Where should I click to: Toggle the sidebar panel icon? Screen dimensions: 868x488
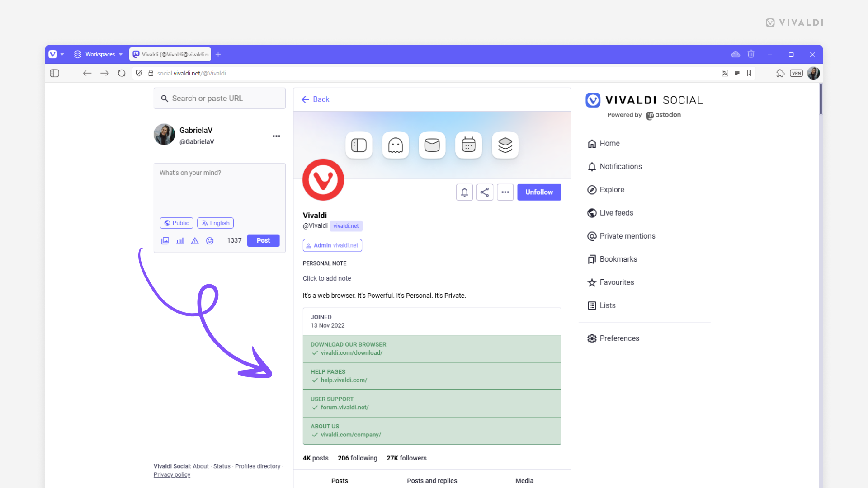click(55, 73)
